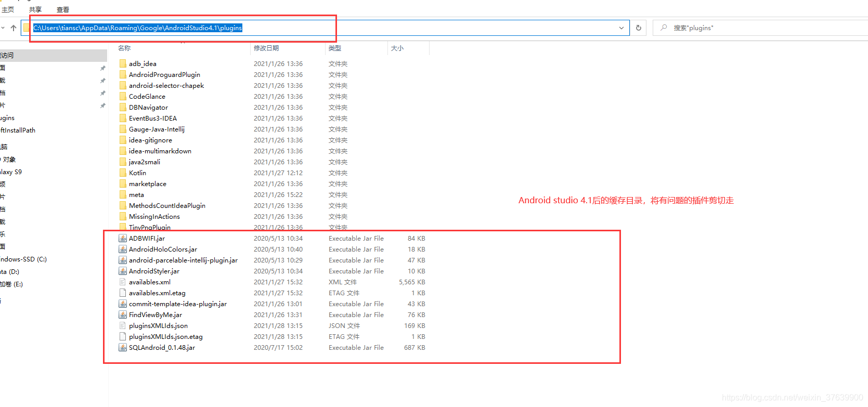Image resolution: width=868 pixels, height=407 pixels.
Task: Click the MethodsCountIdeaPlugin folder icon
Action: 123,205
